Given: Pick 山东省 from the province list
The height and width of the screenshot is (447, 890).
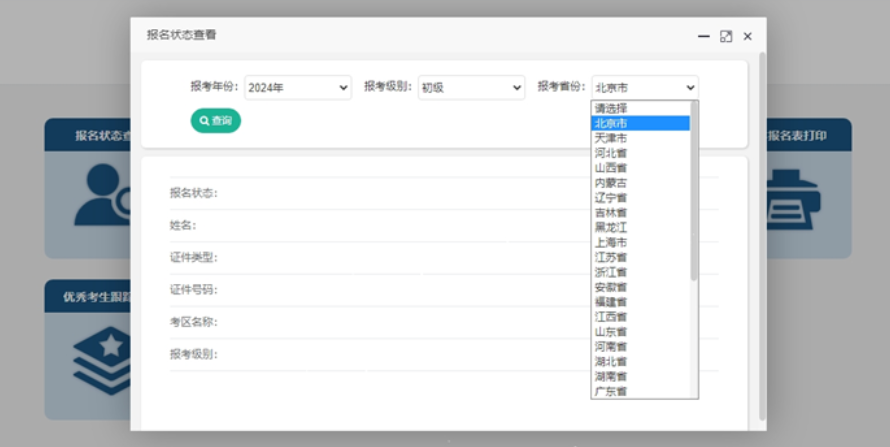Looking at the screenshot, I should 611,331.
